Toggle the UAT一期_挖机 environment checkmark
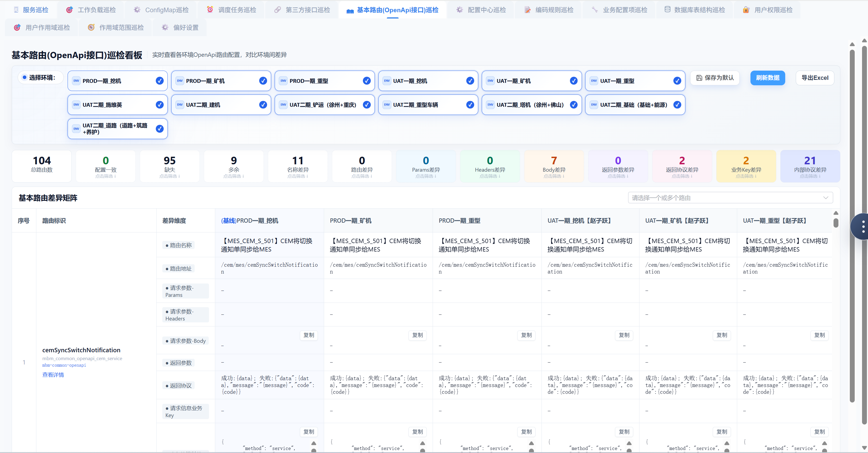Screen dimensions: 868x453 [x=470, y=81]
